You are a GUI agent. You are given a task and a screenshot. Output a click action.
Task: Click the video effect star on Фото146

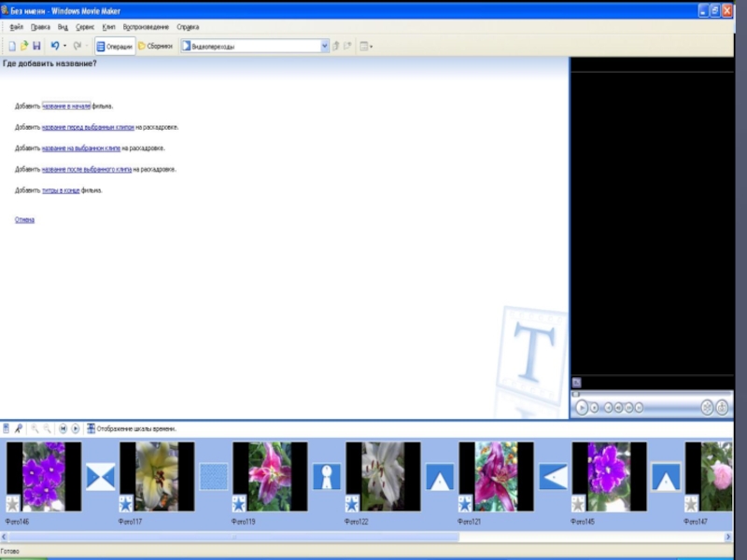pyautogui.click(x=13, y=503)
